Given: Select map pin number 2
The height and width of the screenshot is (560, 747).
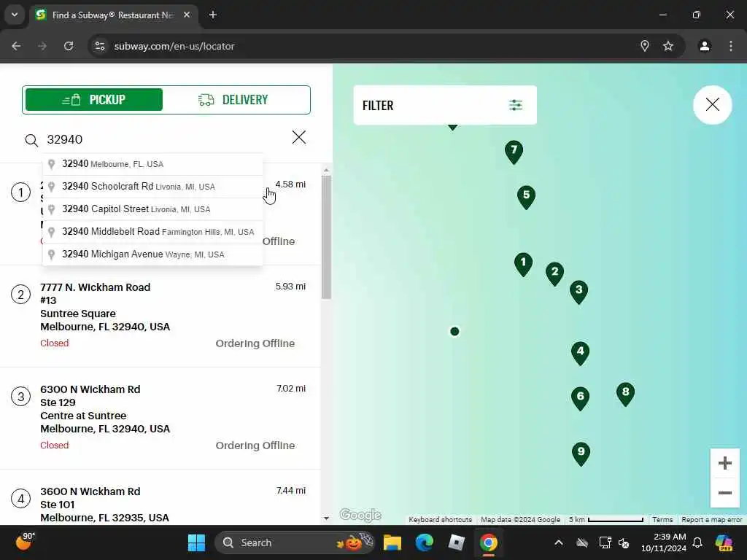Looking at the screenshot, I should point(554,273).
